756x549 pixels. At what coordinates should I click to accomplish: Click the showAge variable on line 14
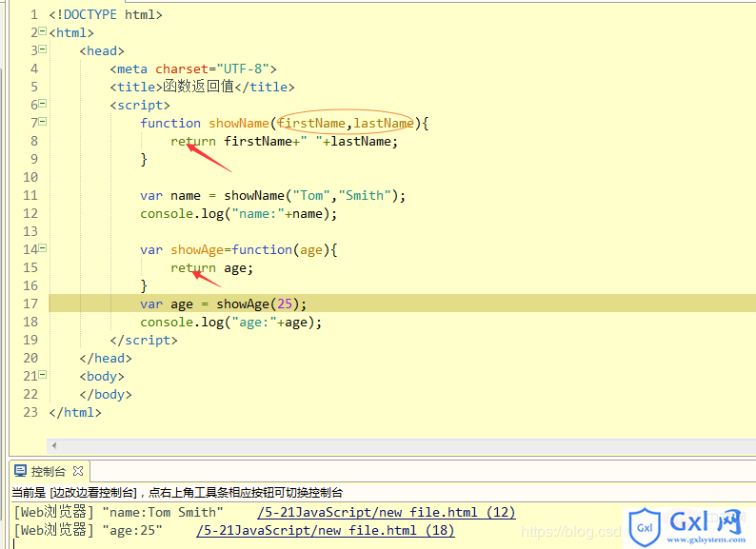197,250
